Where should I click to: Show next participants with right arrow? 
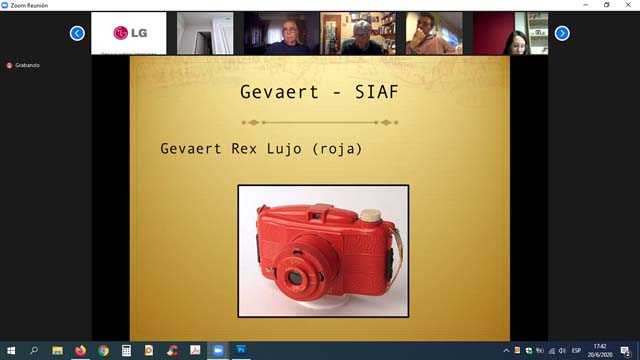click(x=562, y=33)
